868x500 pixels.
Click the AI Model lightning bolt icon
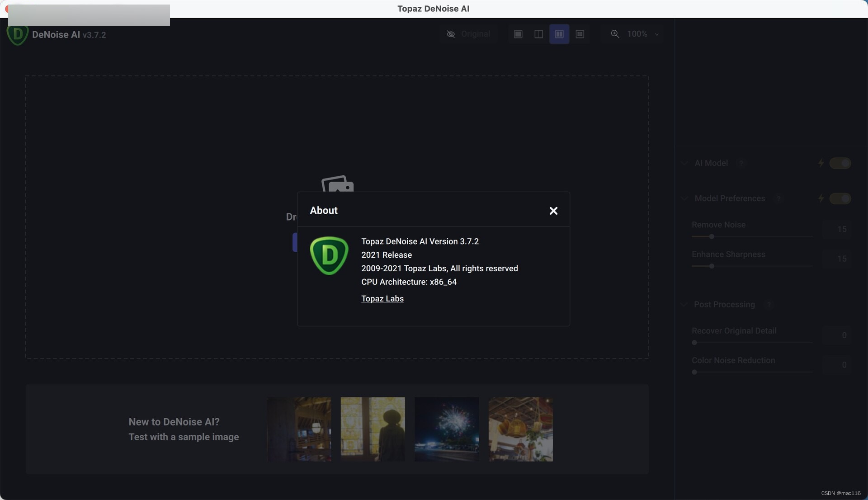(821, 163)
